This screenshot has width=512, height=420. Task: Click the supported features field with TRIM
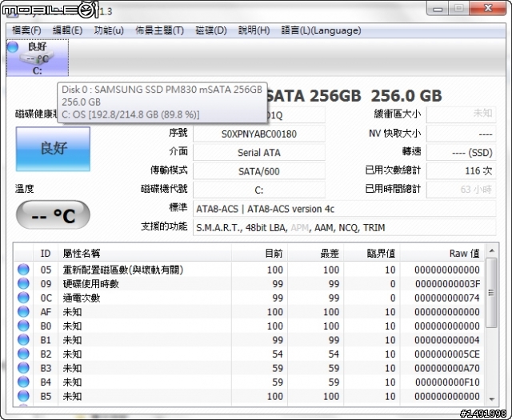345,227
